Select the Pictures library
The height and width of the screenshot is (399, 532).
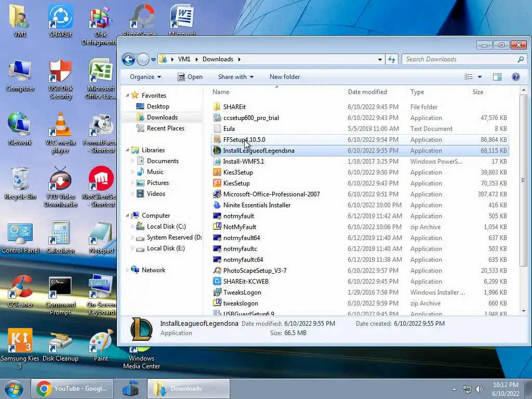158,183
